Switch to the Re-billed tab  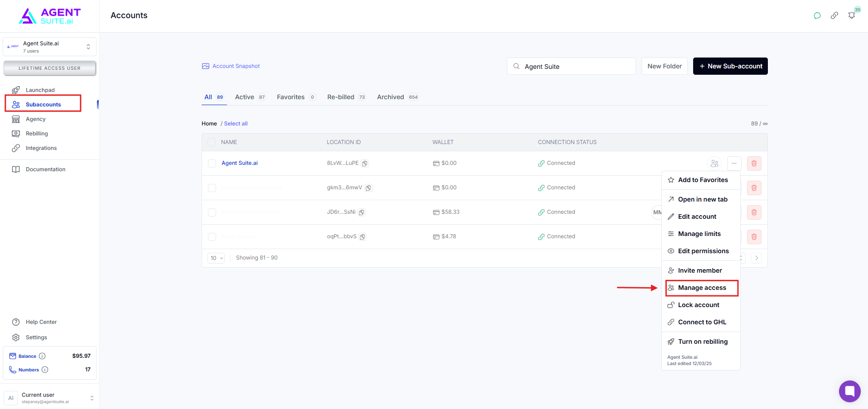click(347, 97)
